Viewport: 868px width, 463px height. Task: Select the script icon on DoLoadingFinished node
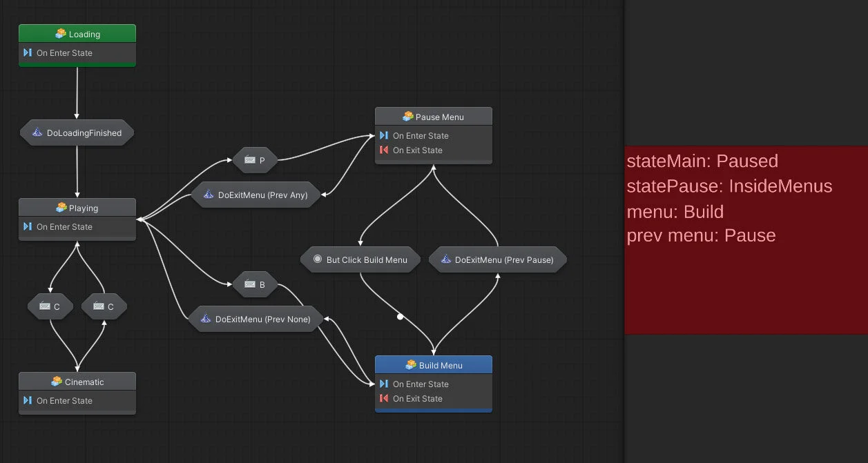coord(37,132)
